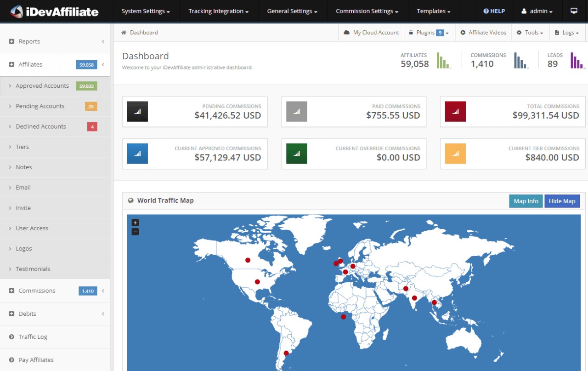Screen dimensions: 588x371
Task: Click the orange Tier Commissions icon
Action: click(x=455, y=154)
